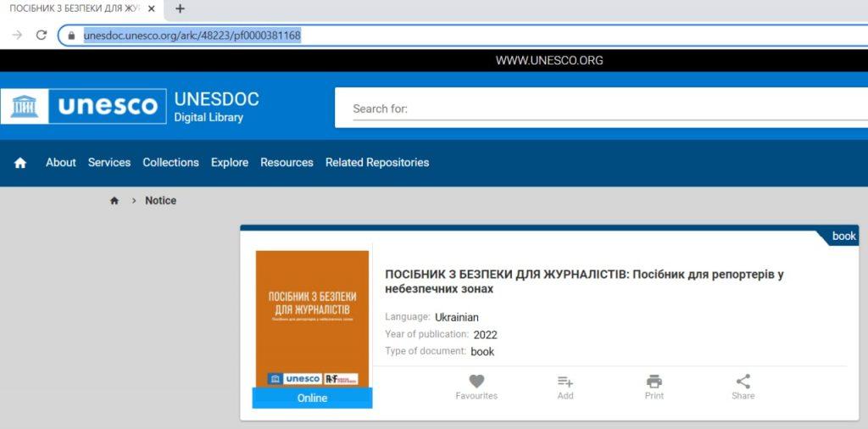Viewport: 868px width, 429px height.
Task: Open the Resources menu
Action: (287, 163)
